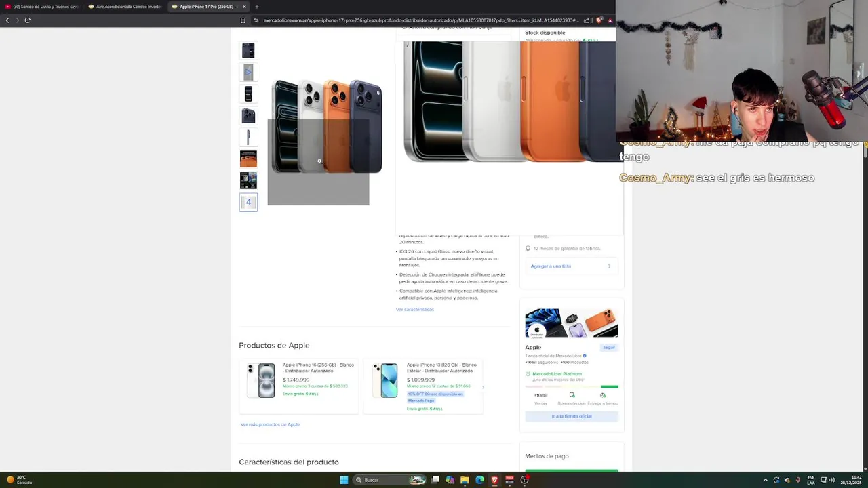The width and height of the screenshot is (868, 488).
Task: Switch to the Sonido de Lluvia y Truenos tab
Action: pyautogui.click(x=42, y=7)
